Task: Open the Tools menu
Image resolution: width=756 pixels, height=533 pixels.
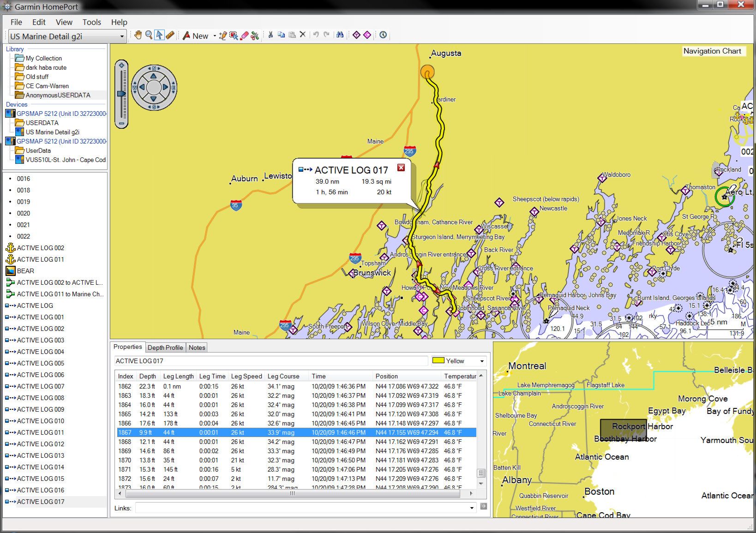Action: point(91,22)
